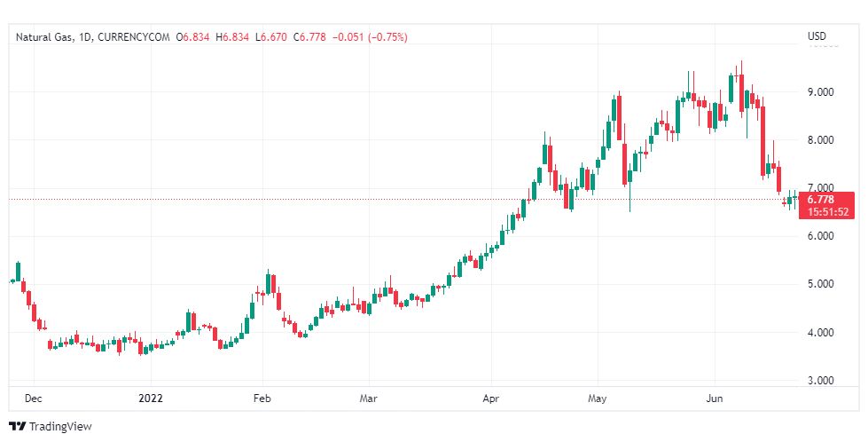Click the TradingView logo icon

(17, 427)
